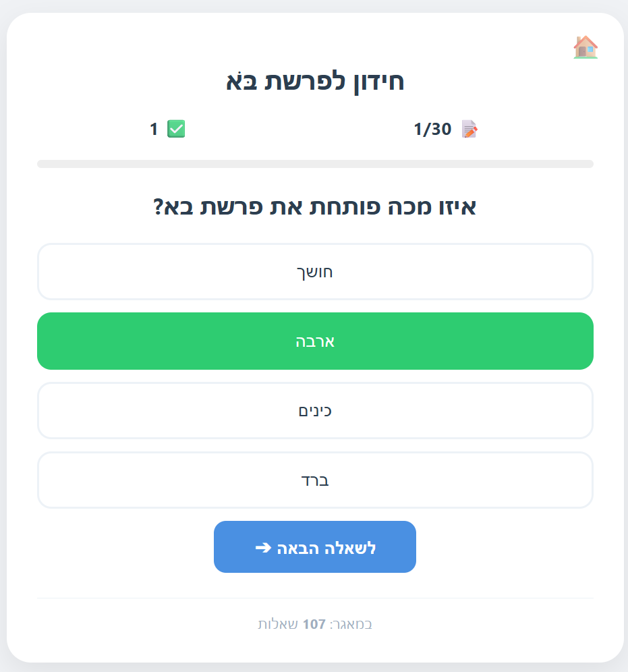Click the home icon

(x=585, y=47)
